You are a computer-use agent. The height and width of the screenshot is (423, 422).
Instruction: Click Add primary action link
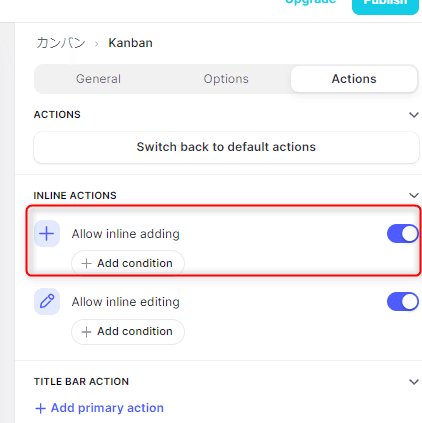[99, 408]
